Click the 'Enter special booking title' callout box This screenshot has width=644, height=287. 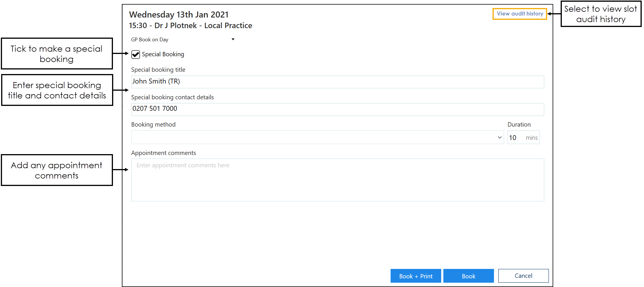[x=57, y=90]
